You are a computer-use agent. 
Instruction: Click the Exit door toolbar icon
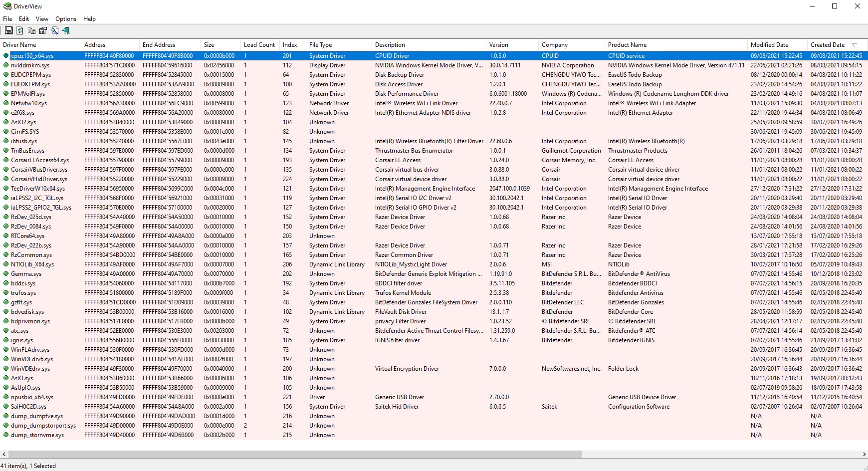click(66, 31)
